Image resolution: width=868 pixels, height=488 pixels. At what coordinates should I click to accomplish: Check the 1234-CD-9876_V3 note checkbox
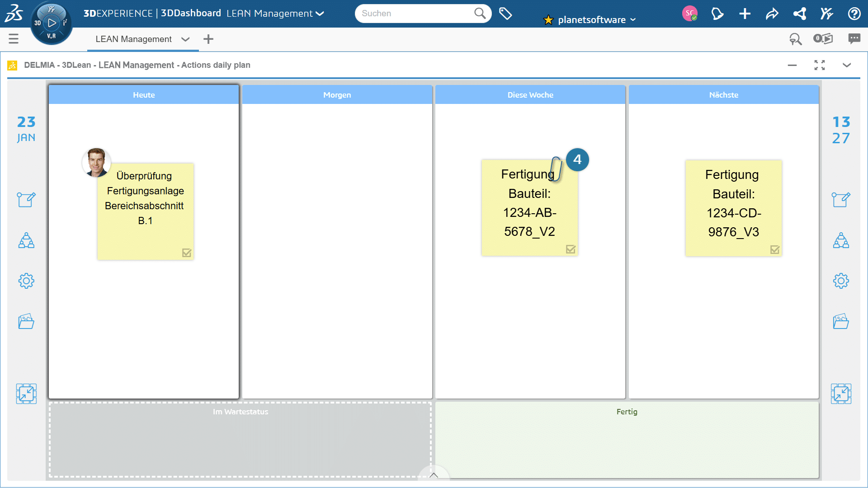pyautogui.click(x=775, y=250)
